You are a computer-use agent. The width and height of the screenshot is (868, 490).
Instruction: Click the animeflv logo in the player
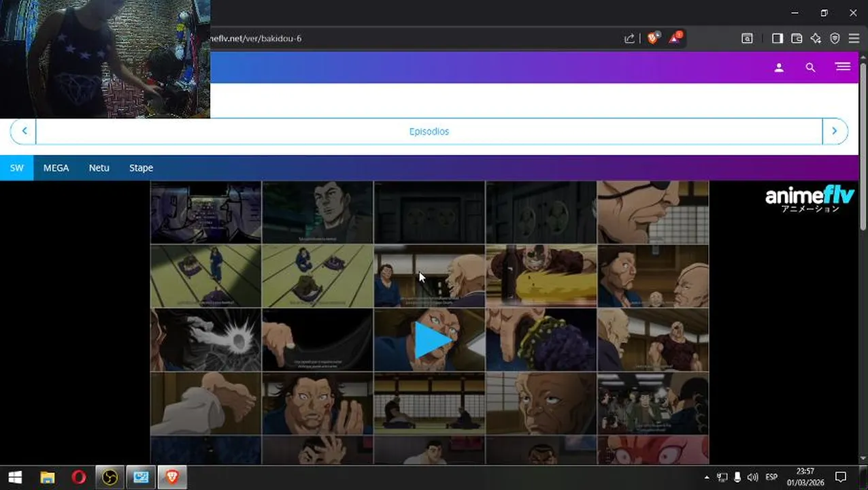(809, 198)
